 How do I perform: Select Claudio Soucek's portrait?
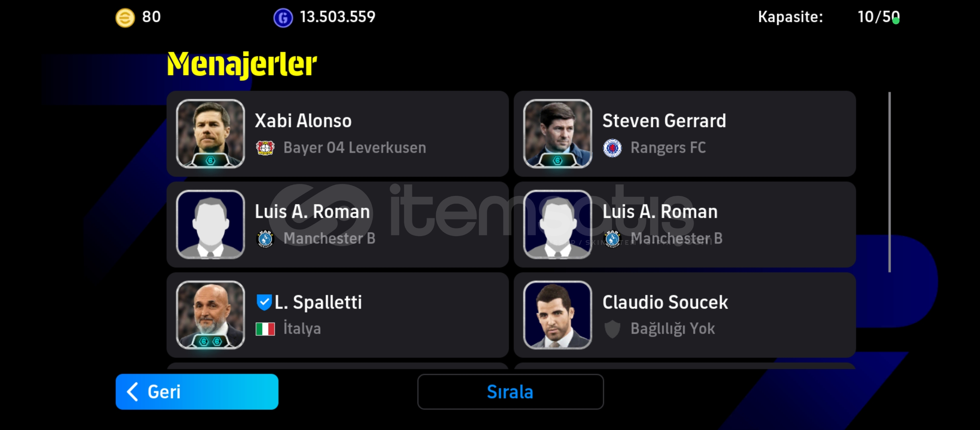(557, 315)
